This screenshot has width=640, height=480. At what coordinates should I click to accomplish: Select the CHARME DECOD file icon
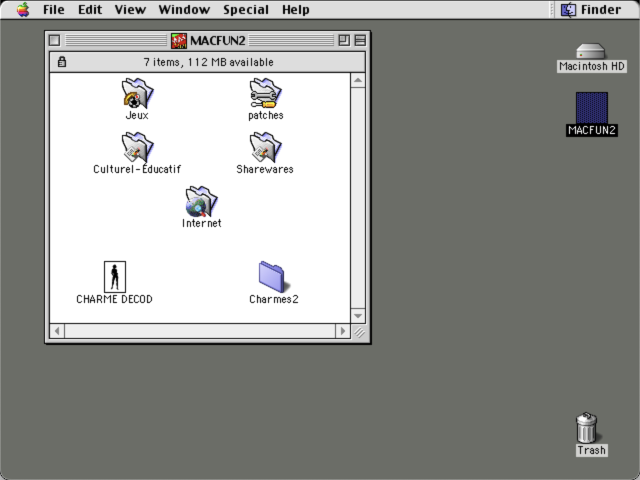click(x=115, y=277)
